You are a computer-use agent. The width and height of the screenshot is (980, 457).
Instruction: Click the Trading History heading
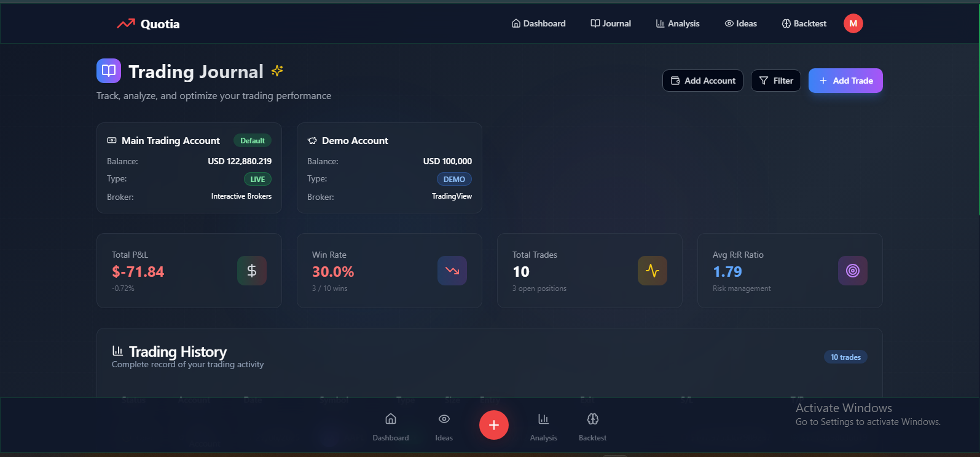pyautogui.click(x=178, y=352)
